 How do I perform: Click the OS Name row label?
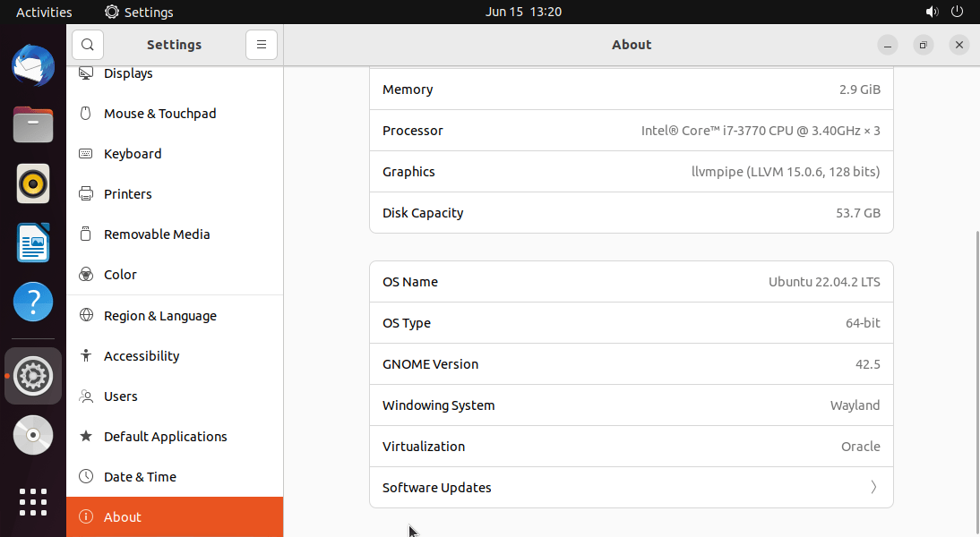pos(410,282)
